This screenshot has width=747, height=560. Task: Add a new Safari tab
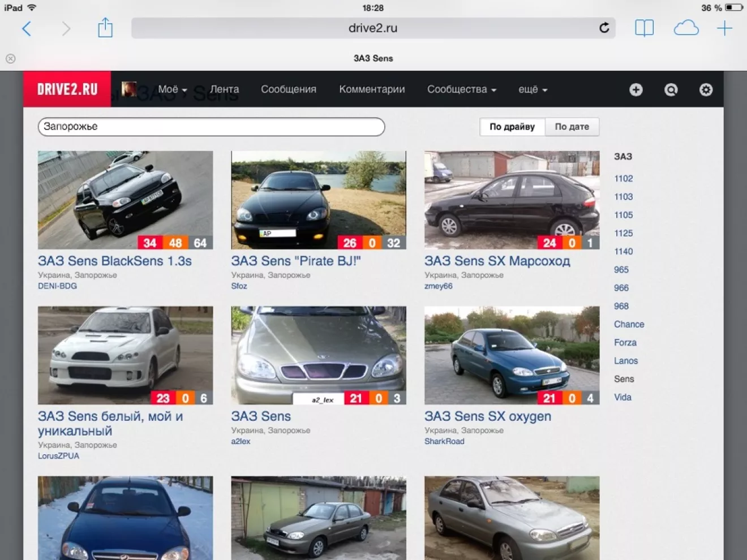[724, 28]
